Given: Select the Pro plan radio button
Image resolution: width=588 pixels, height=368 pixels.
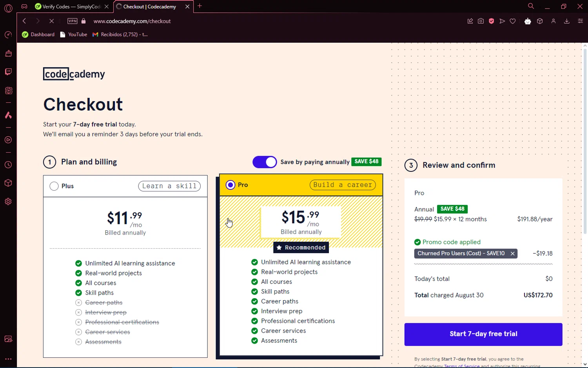Looking at the screenshot, I should click(230, 185).
